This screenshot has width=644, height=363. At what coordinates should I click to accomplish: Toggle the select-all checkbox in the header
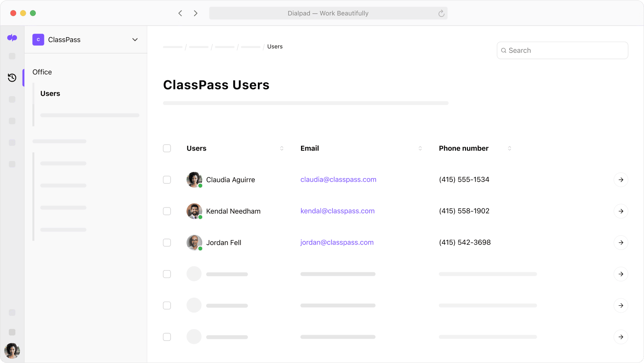pyautogui.click(x=167, y=148)
